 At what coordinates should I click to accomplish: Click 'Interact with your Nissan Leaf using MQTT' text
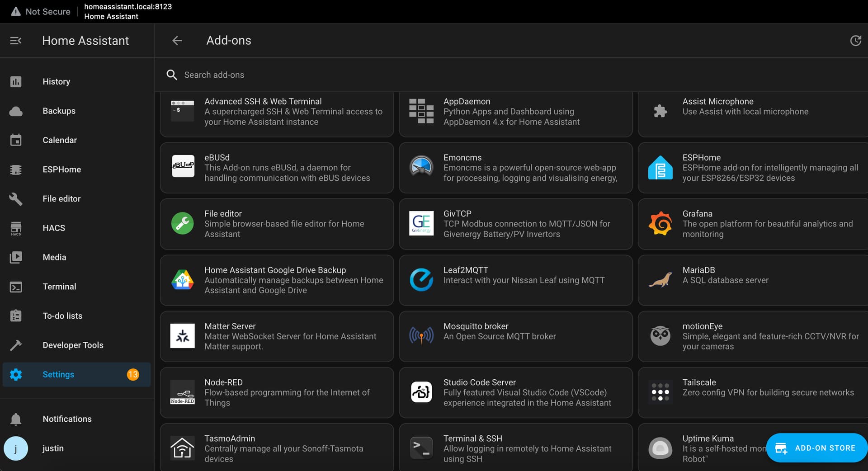point(524,280)
